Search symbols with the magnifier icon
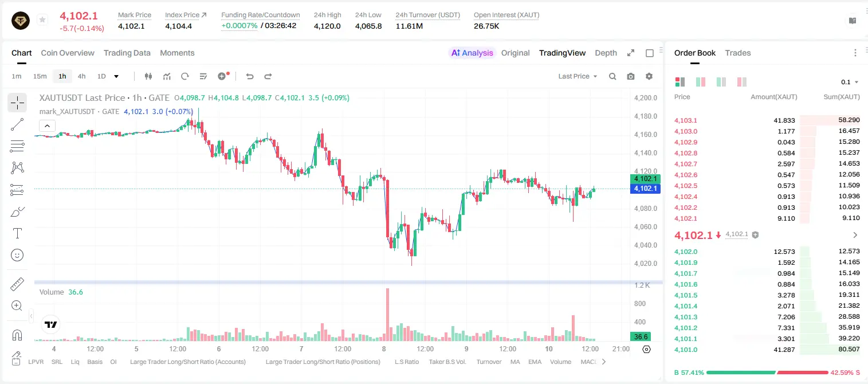The width and height of the screenshot is (868, 384). [x=612, y=76]
